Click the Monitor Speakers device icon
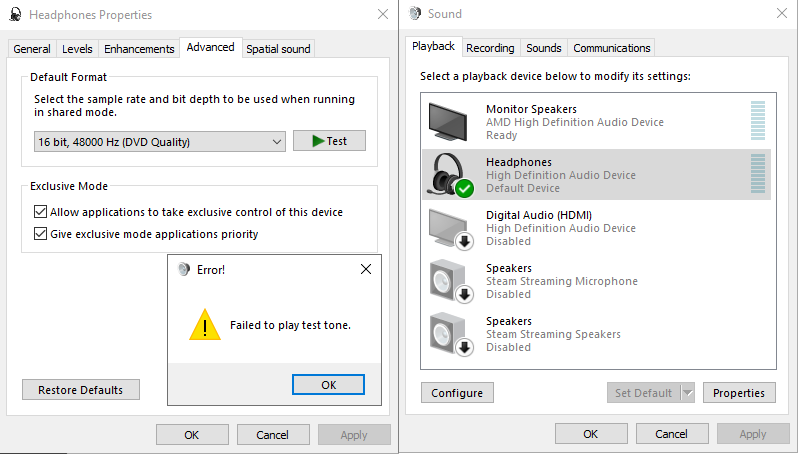The height and width of the screenshot is (454, 799). (x=448, y=122)
